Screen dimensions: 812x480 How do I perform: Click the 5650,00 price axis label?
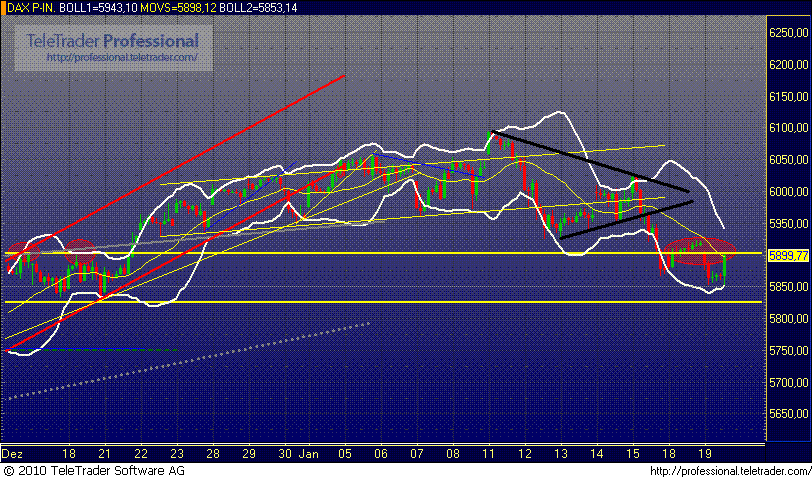click(788, 414)
